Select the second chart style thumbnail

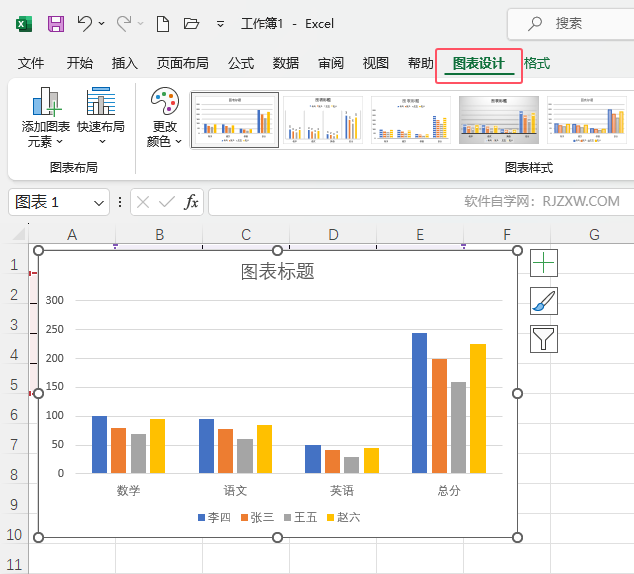click(x=323, y=120)
